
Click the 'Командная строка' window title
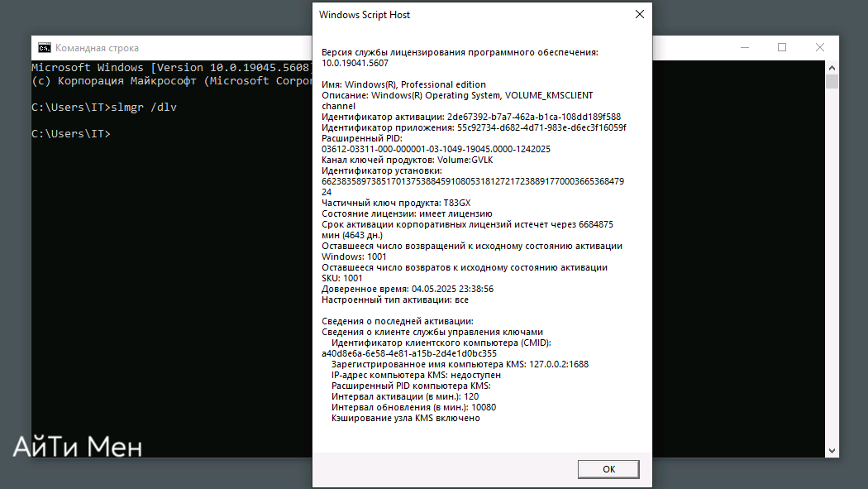pos(97,48)
